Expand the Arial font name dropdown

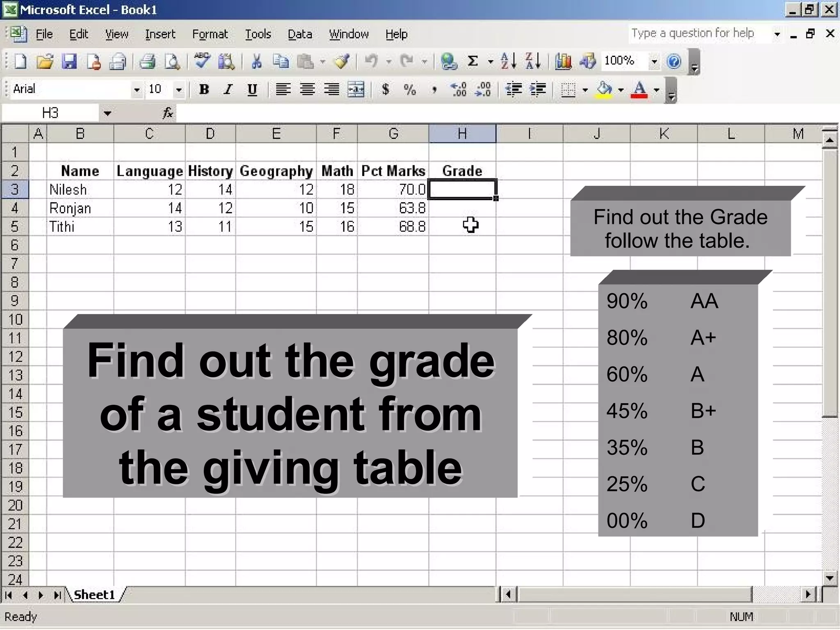pos(137,89)
